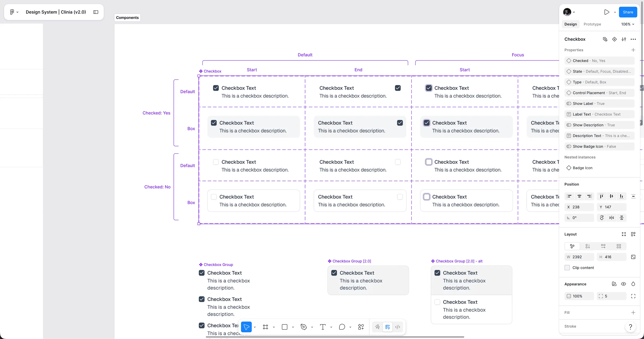Toggle the sidebar panel icon

pos(96,12)
